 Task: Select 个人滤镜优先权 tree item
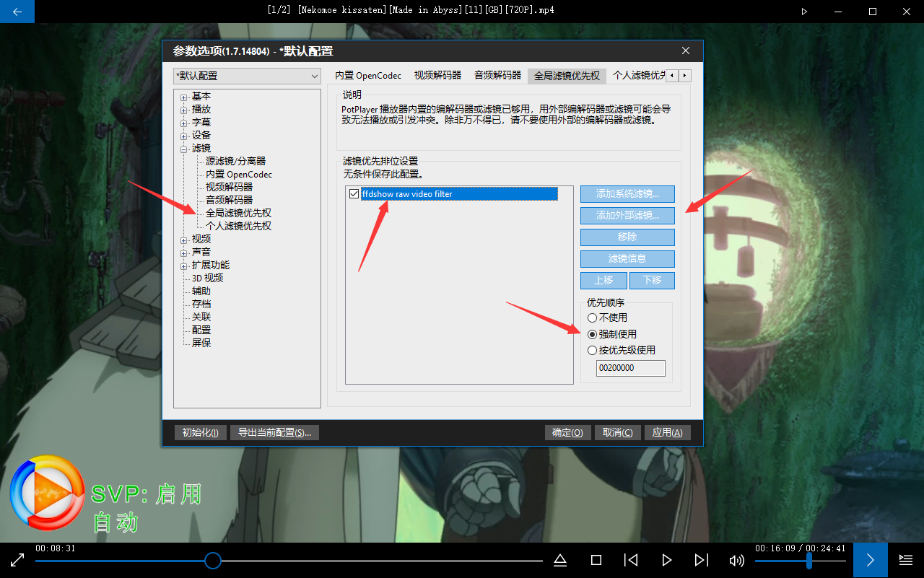tap(238, 226)
